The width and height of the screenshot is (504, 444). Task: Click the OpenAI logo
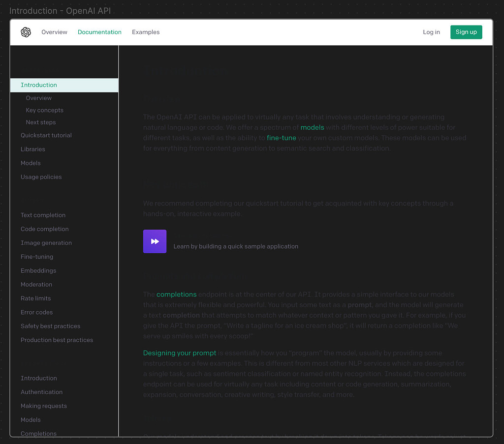[x=26, y=32]
